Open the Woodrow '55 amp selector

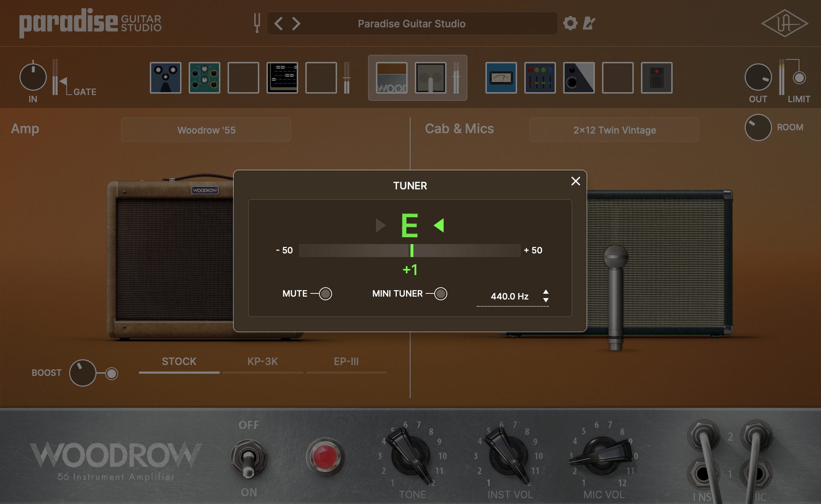tap(206, 130)
